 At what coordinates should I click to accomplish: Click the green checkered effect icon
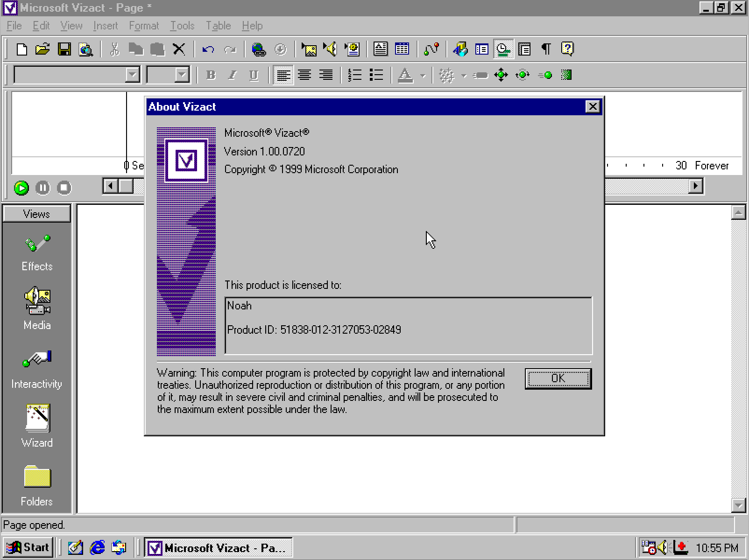coord(566,75)
